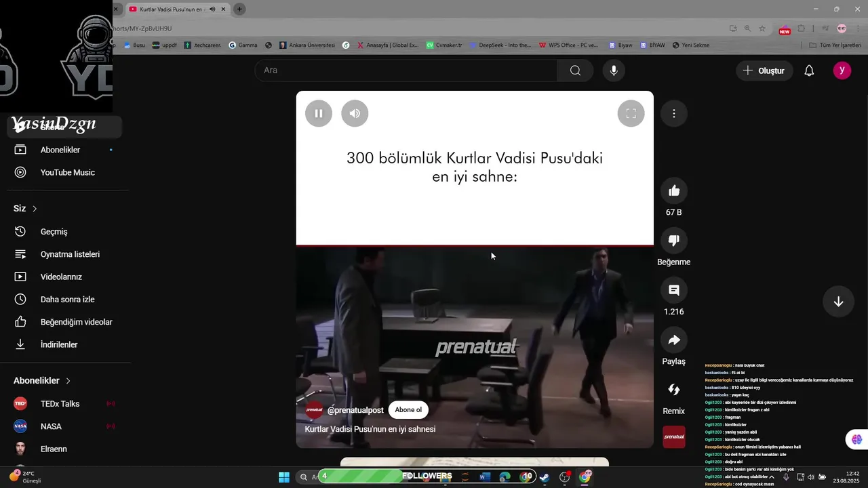Open the Windows Start menu
868x488 pixels.
pos(284,476)
